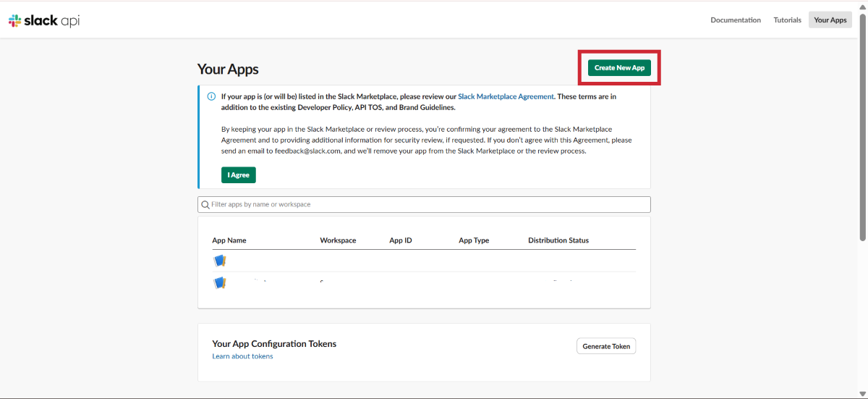Click the info icon in the notice banner

point(211,96)
